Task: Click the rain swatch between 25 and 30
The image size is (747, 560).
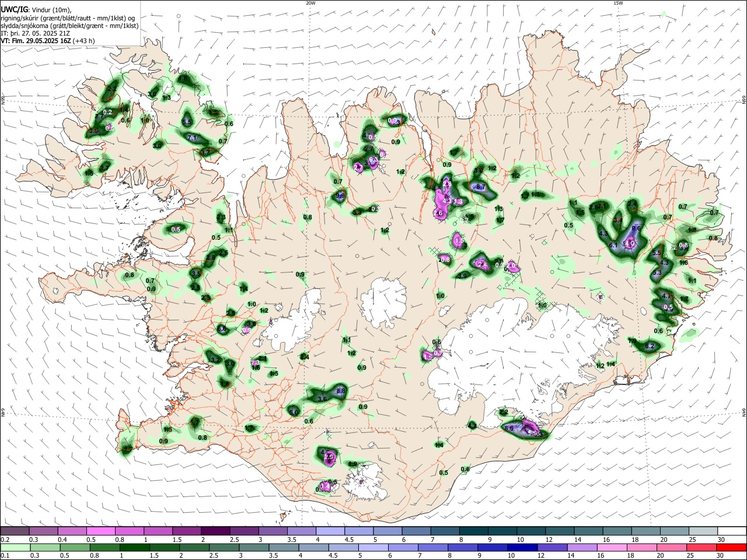Action: click(702, 548)
